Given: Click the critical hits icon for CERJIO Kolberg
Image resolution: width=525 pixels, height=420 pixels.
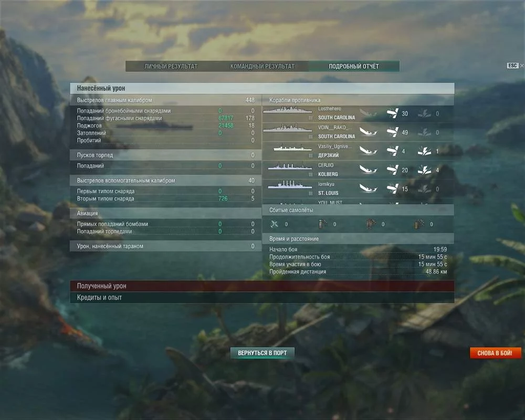Looking at the screenshot, I should point(425,170).
